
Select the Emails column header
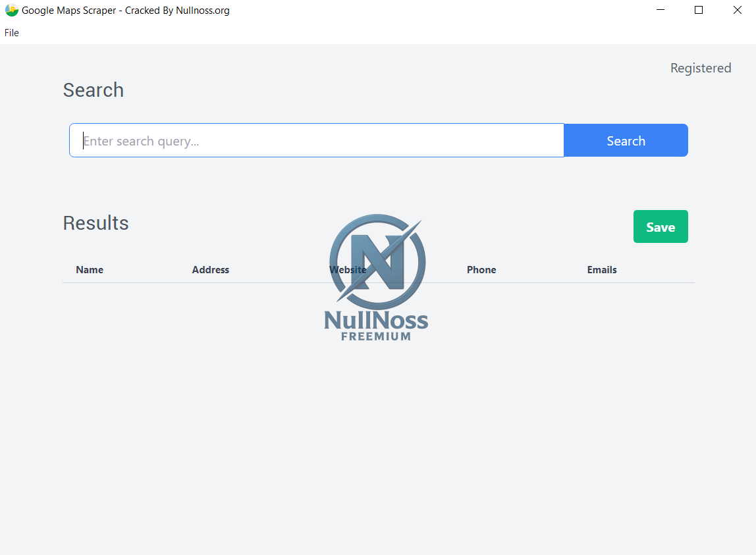[x=602, y=270]
